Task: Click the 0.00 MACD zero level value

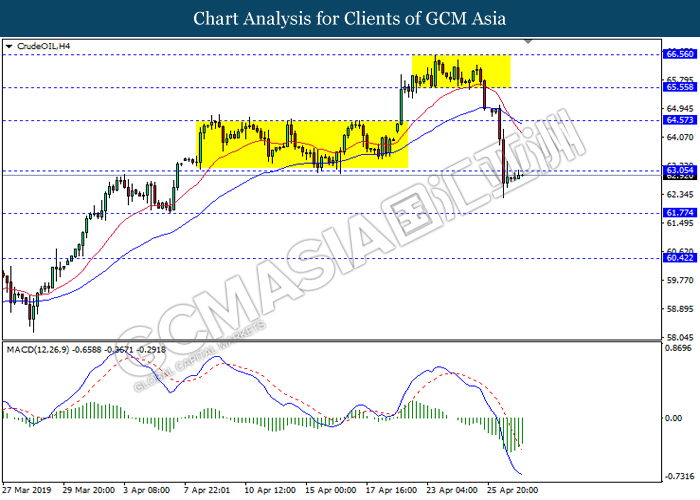Action: [674, 418]
